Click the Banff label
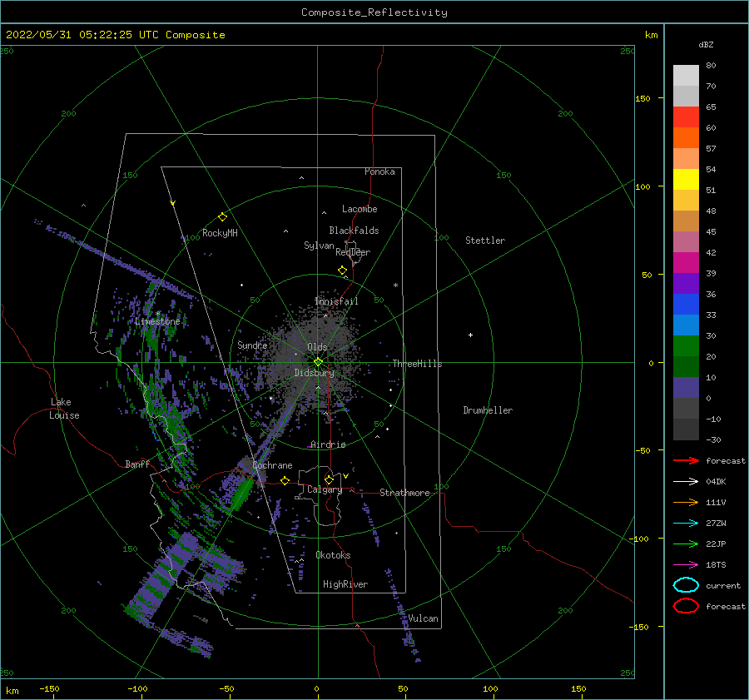The width and height of the screenshot is (749, 700). pos(137,464)
